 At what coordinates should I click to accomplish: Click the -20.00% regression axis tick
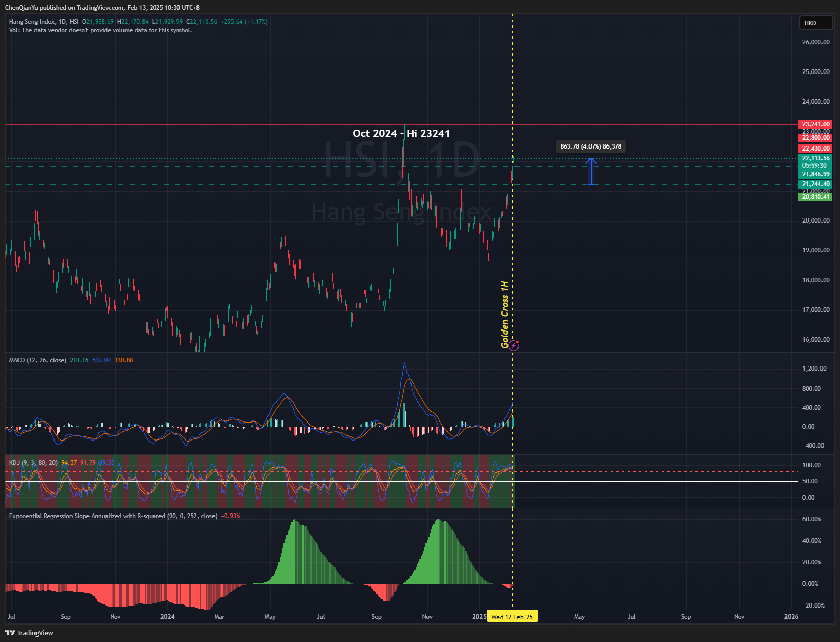click(x=813, y=606)
